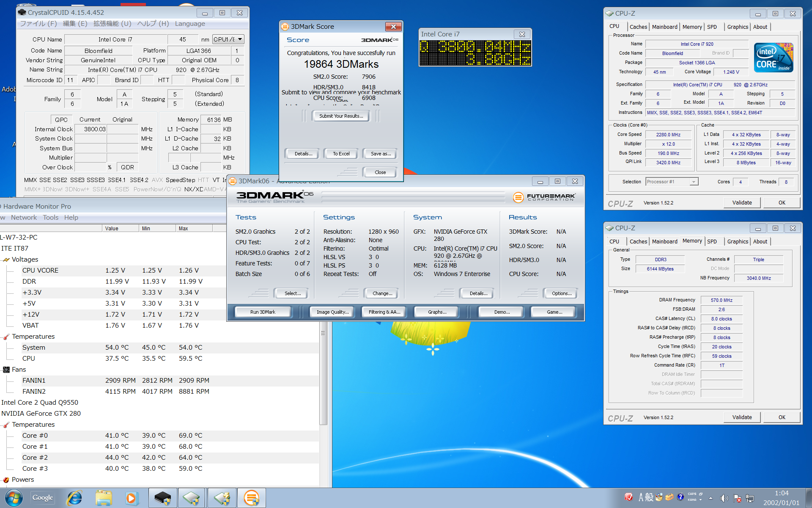Click the IME 般 conversion mode icon
Screen dimensions: 812x508
click(x=649, y=497)
